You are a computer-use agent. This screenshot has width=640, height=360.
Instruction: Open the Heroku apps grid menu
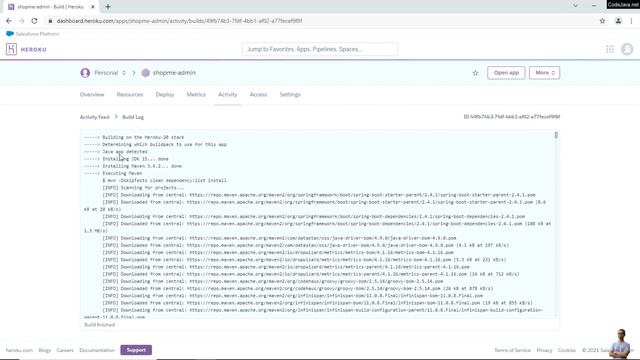pos(610,49)
